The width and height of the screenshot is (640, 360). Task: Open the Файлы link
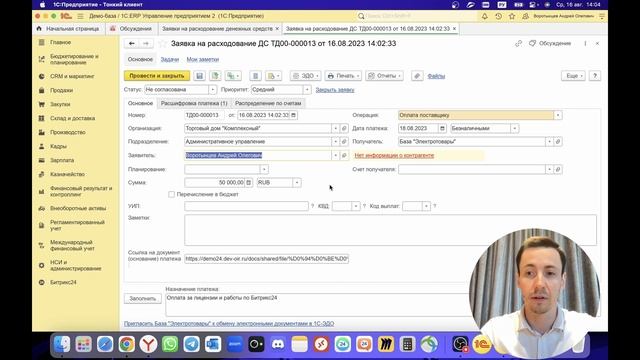[x=436, y=76]
